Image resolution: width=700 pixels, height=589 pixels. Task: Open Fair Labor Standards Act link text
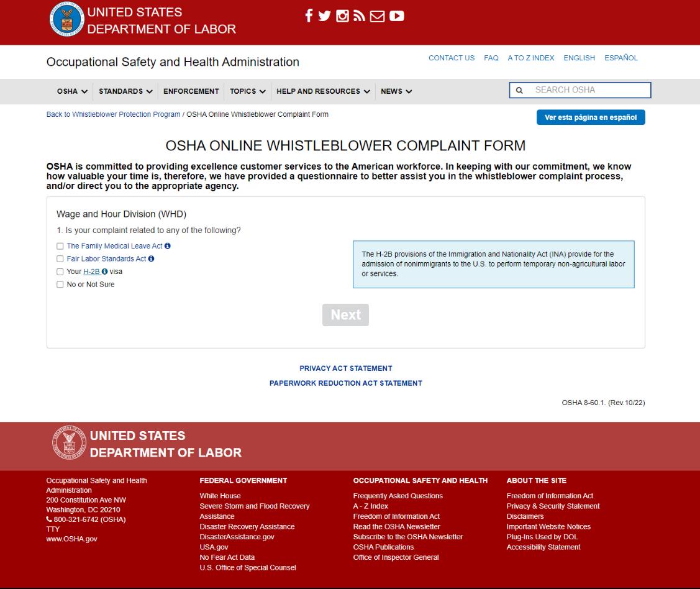[x=106, y=258]
